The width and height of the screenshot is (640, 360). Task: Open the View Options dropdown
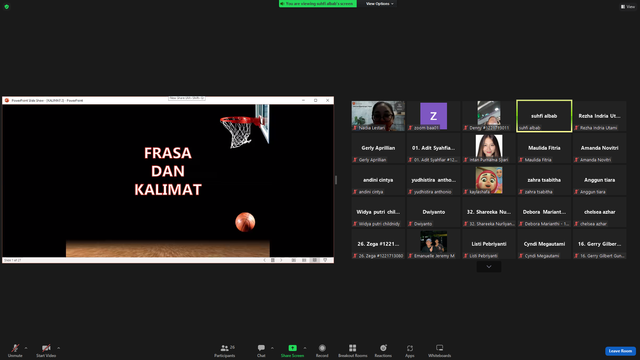click(380, 4)
